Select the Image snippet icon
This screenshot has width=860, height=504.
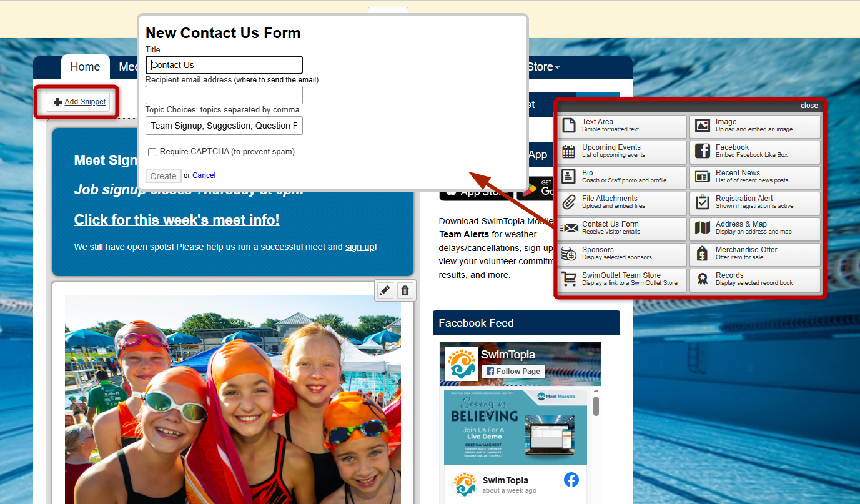point(703,126)
